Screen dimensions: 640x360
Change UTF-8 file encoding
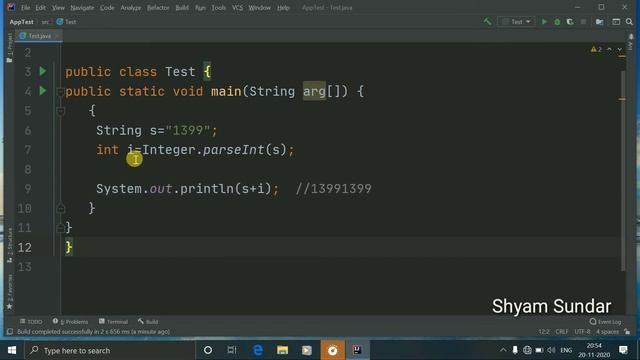coord(582,332)
